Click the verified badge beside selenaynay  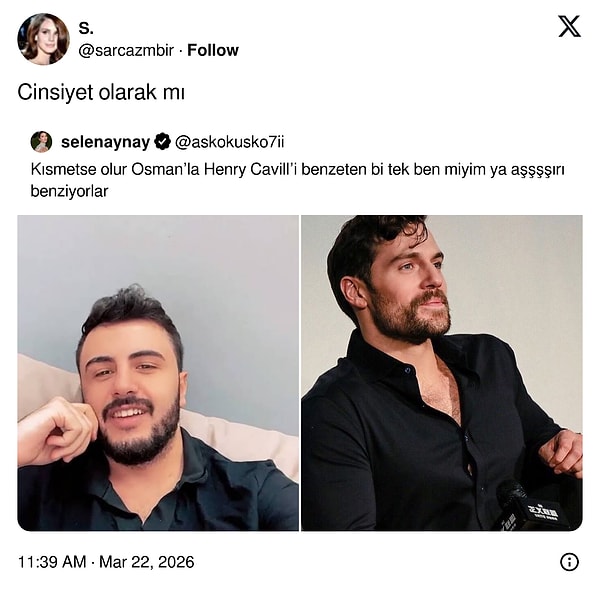pyautogui.click(x=162, y=142)
